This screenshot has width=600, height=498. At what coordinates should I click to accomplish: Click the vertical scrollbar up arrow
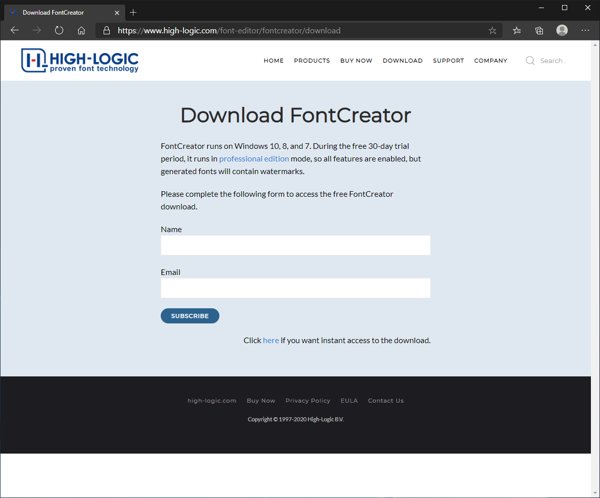(595, 45)
